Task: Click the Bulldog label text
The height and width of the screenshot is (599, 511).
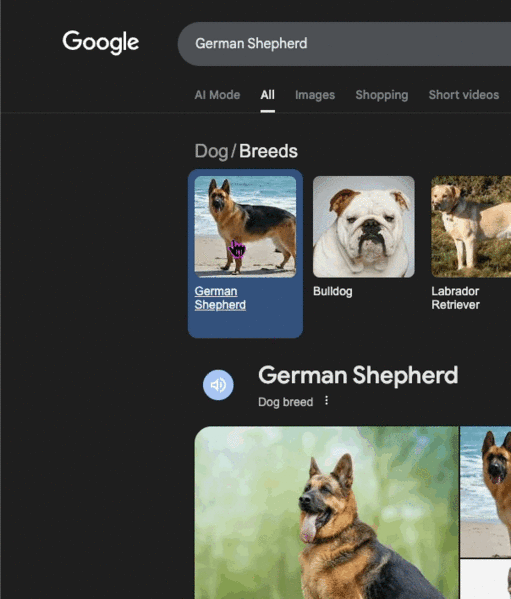Action: [333, 291]
